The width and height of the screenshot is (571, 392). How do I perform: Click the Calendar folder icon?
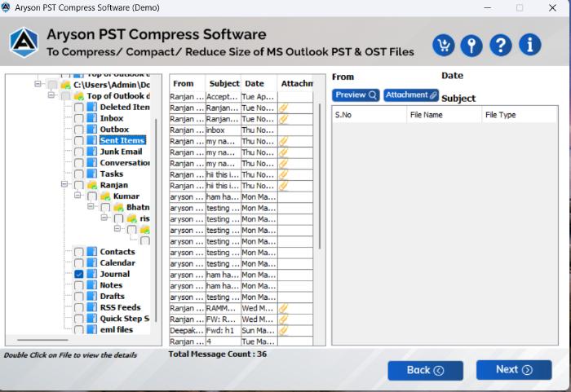(x=92, y=262)
